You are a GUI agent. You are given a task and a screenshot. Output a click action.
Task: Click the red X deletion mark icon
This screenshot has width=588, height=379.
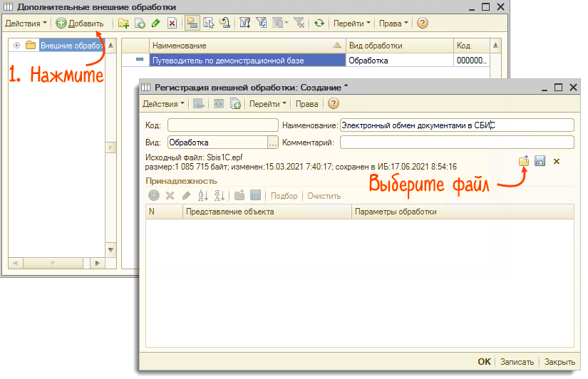(x=172, y=23)
